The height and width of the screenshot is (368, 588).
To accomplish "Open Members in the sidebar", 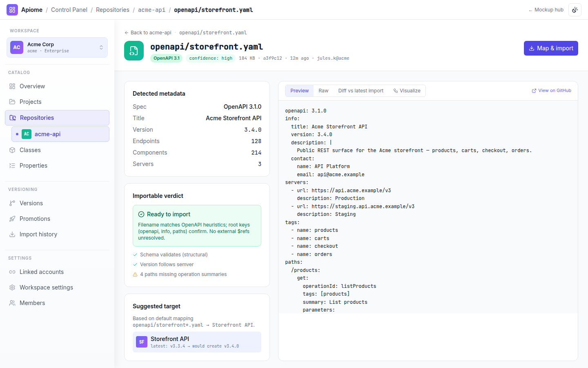I will pos(57,303).
